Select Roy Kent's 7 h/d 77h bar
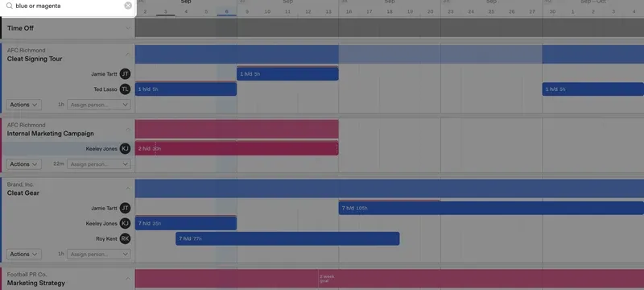This screenshot has width=644, height=290. point(287,238)
